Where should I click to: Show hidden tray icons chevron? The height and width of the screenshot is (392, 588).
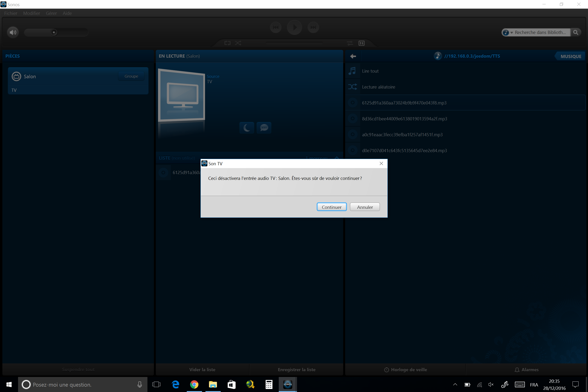(x=455, y=384)
